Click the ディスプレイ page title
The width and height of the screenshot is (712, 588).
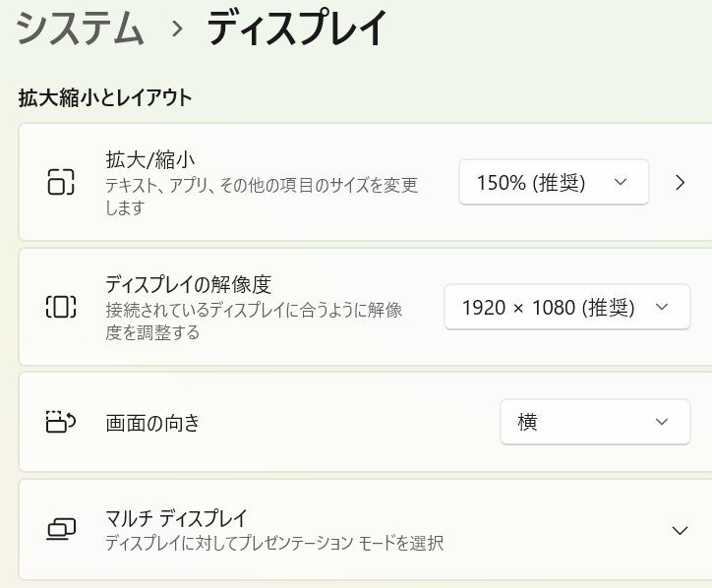click(x=296, y=29)
